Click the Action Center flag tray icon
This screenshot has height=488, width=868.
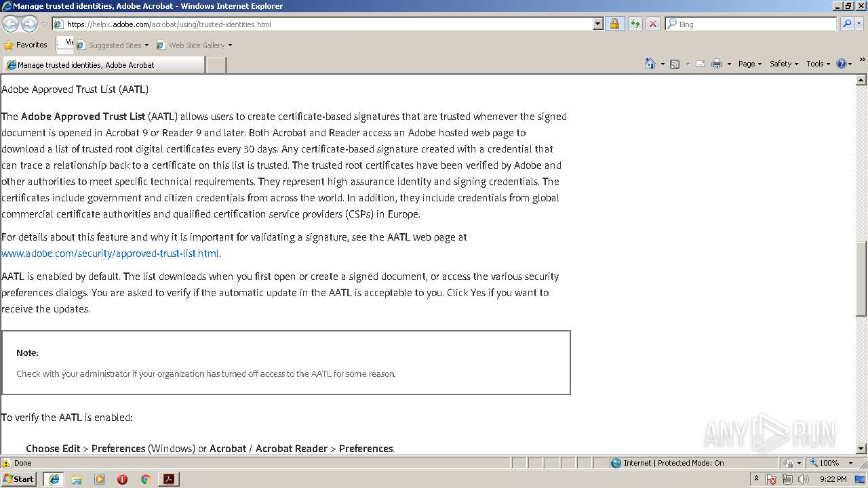pos(771,479)
